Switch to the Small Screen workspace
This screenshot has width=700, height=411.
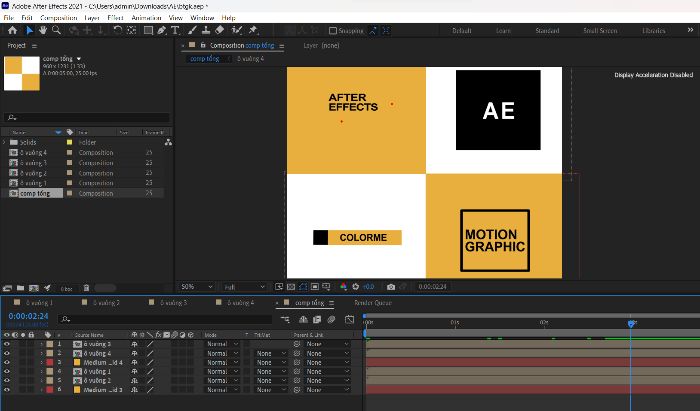(x=600, y=30)
